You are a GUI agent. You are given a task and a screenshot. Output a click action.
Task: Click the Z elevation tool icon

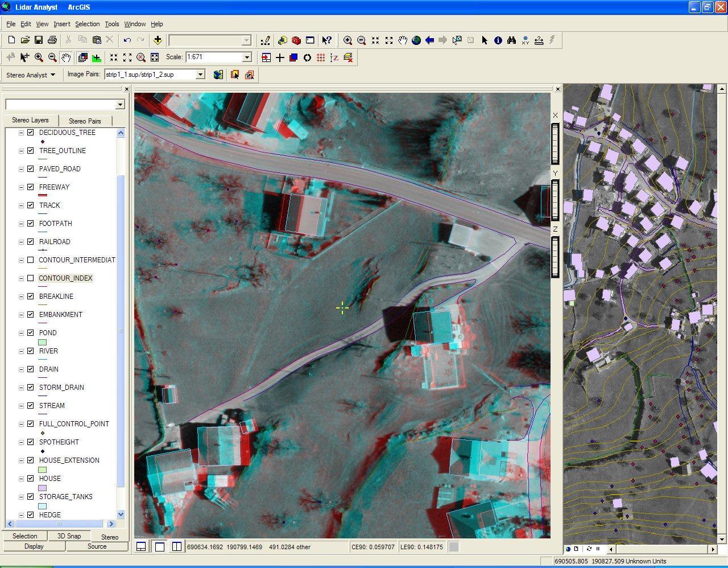click(x=334, y=57)
